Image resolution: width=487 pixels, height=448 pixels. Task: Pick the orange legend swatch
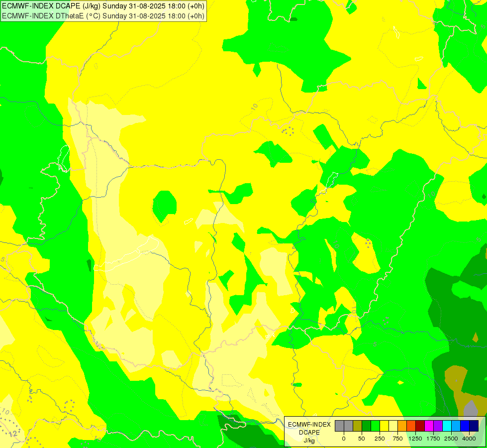pyautogui.click(x=402, y=426)
